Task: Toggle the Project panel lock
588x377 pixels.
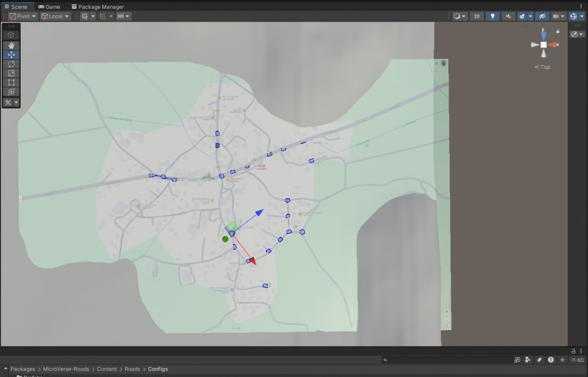Action: 574,351
